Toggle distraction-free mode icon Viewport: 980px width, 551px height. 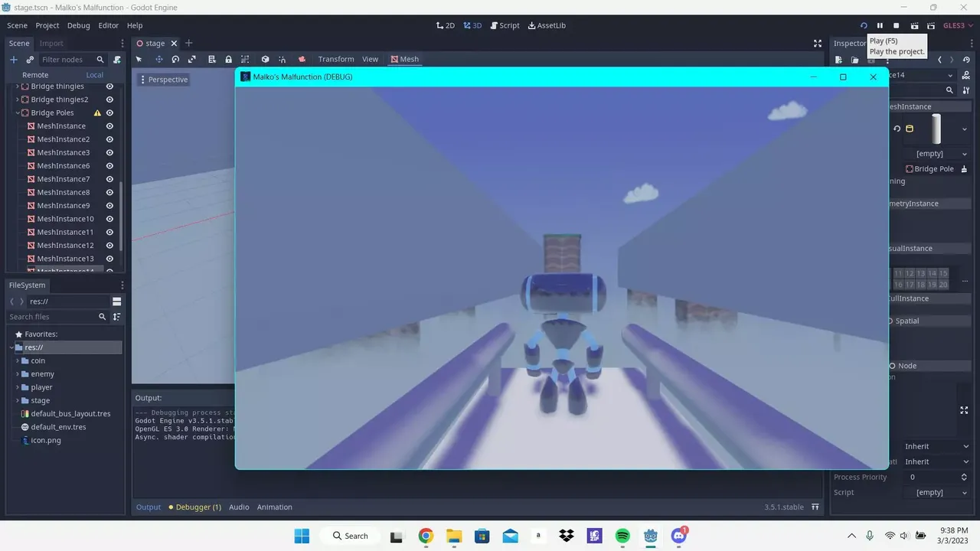(818, 44)
